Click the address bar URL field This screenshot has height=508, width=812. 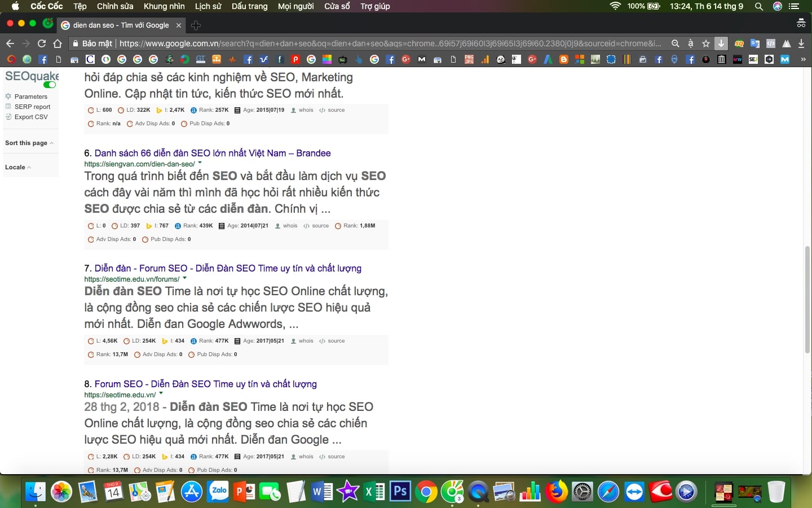click(x=390, y=43)
